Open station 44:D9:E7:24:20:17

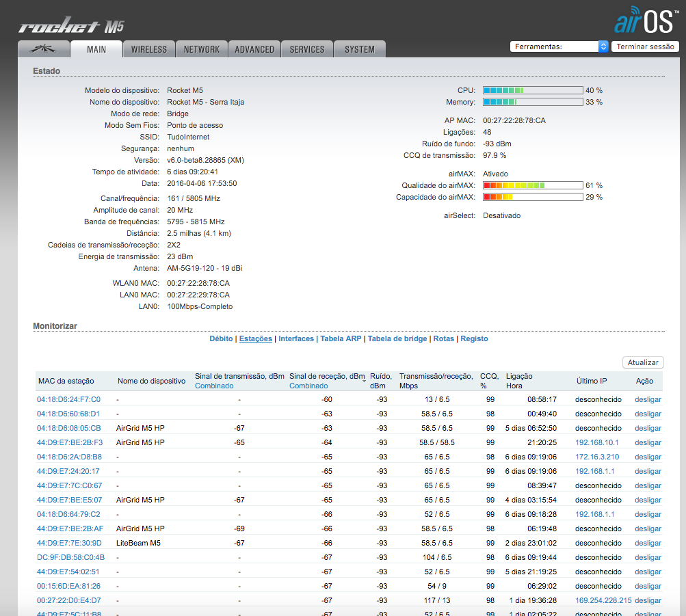click(x=68, y=471)
